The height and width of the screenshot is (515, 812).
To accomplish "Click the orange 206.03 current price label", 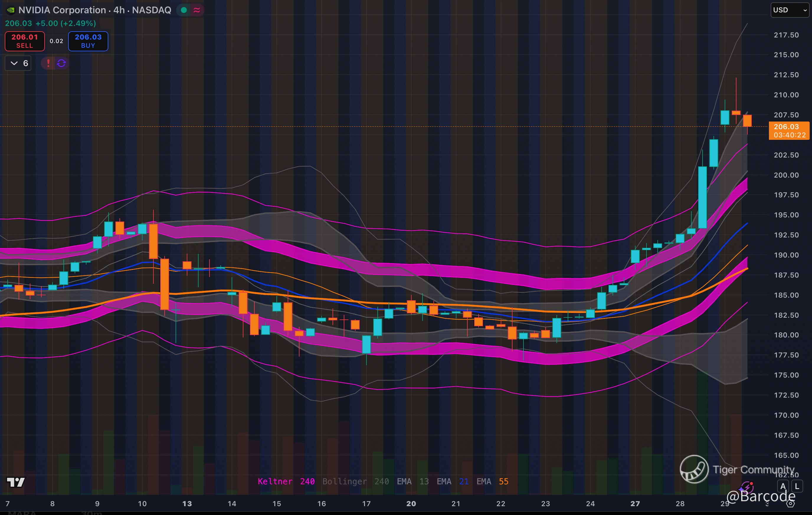I will pos(789,130).
